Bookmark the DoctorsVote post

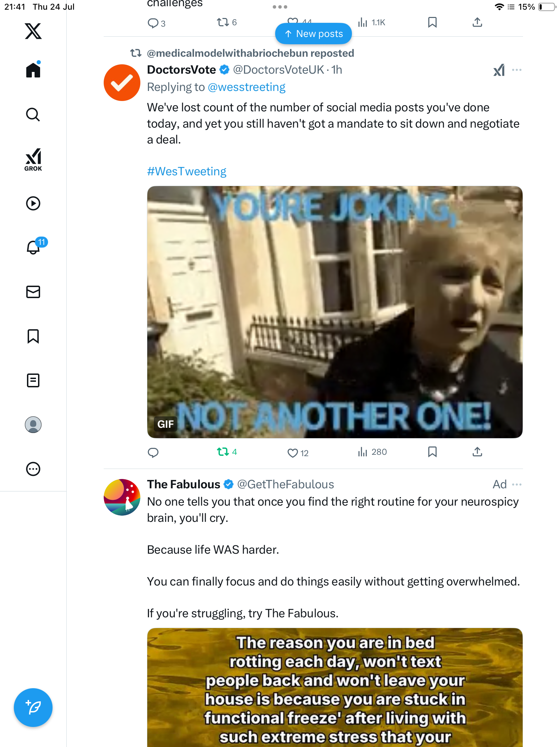[x=432, y=452]
